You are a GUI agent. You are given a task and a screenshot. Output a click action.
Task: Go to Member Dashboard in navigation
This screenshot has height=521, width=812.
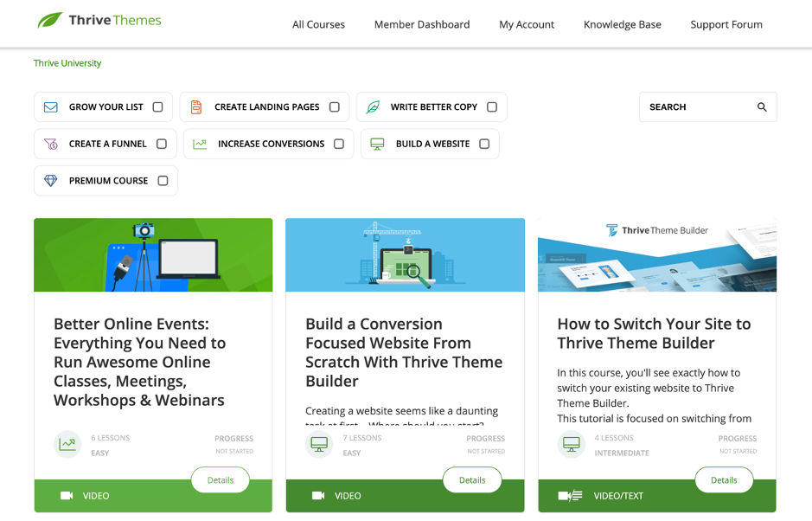click(422, 24)
